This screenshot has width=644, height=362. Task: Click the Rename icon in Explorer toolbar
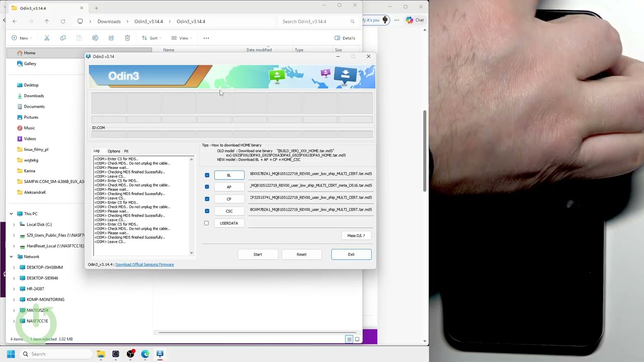(x=95, y=38)
